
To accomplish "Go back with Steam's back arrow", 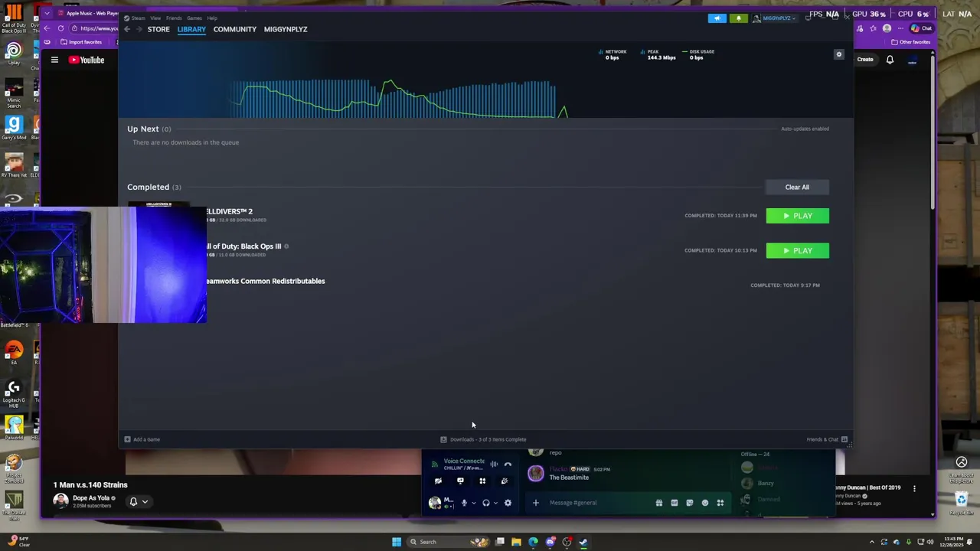I will [127, 29].
